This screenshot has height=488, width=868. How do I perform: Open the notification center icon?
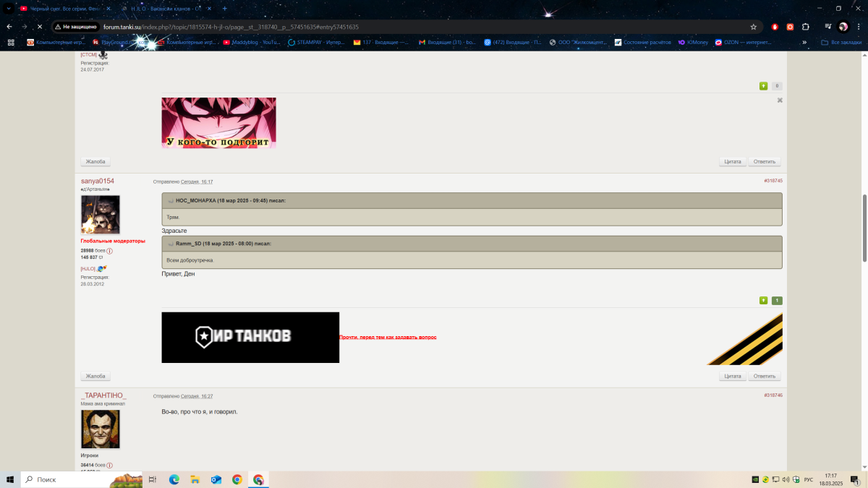click(x=855, y=479)
